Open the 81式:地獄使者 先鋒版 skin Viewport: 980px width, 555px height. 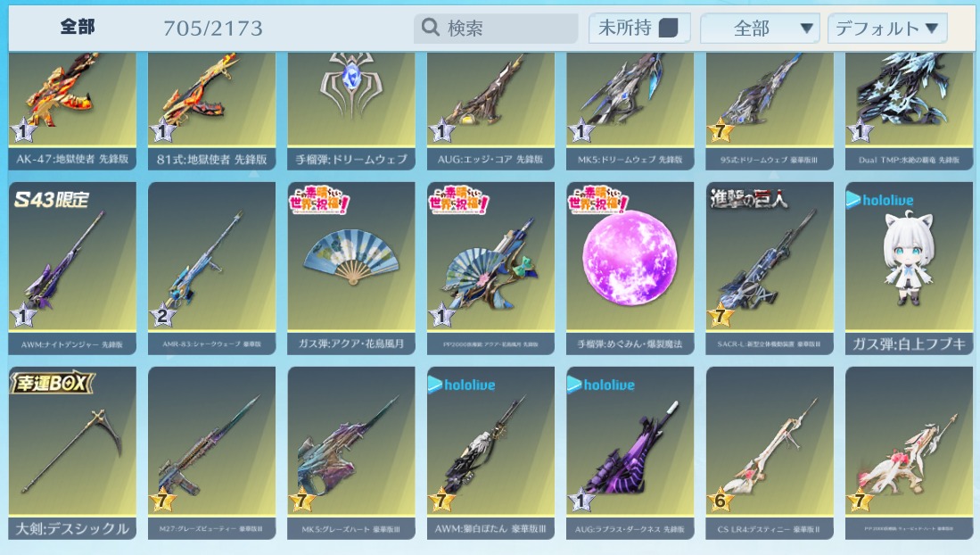coord(212,111)
